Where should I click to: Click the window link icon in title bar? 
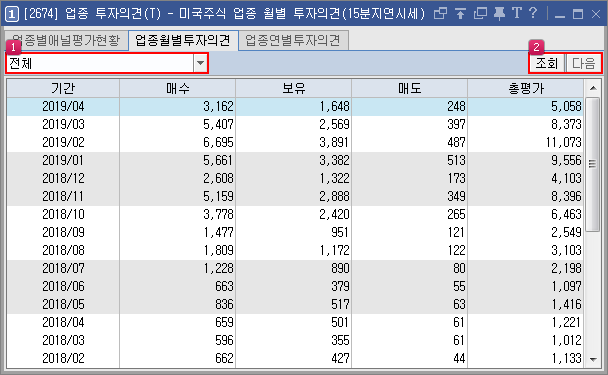(440, 14)
